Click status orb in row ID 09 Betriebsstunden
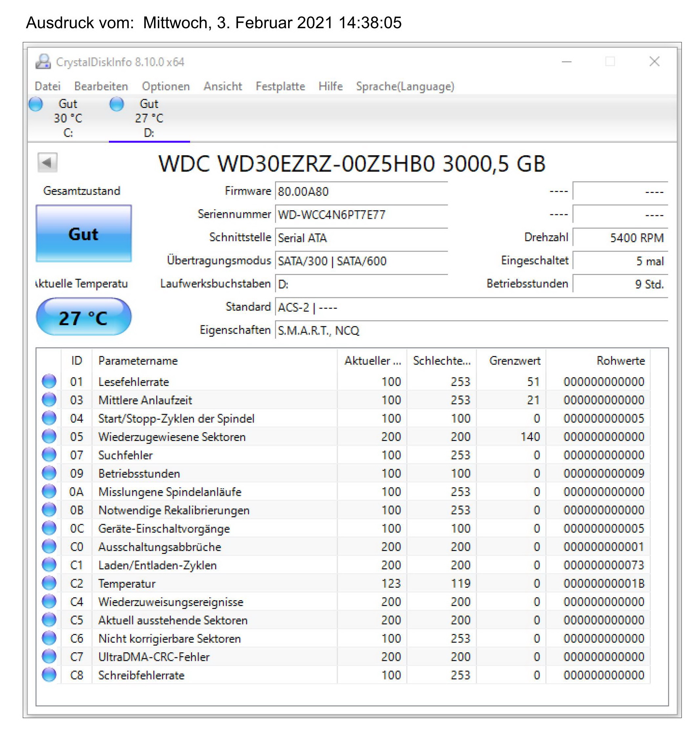The width and height of the screenshot is (700, 737). click(x=49, y=473)
